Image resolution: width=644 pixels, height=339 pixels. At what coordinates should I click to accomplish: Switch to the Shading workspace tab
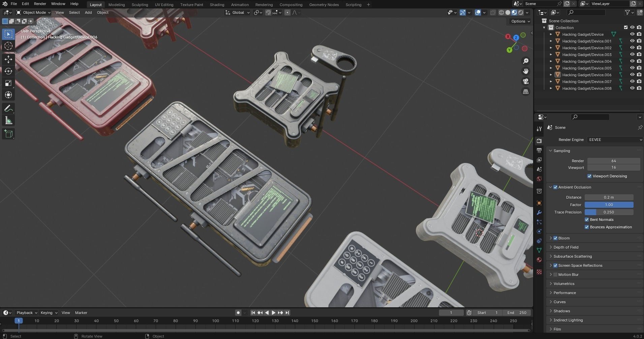coord(217,5)
